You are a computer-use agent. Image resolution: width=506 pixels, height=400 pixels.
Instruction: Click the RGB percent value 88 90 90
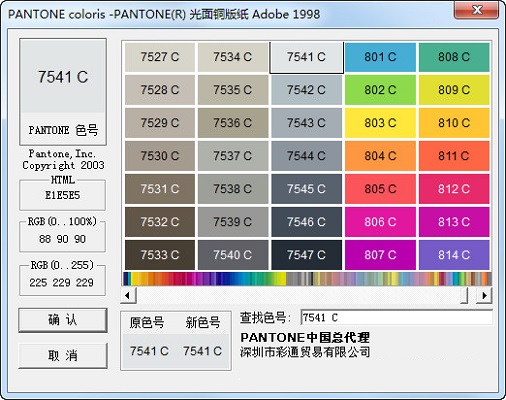click(x=62, y=239)
